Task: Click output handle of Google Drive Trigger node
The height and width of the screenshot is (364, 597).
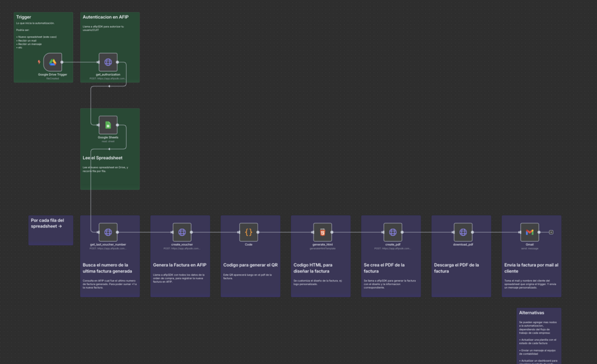Action: [62, 62]
